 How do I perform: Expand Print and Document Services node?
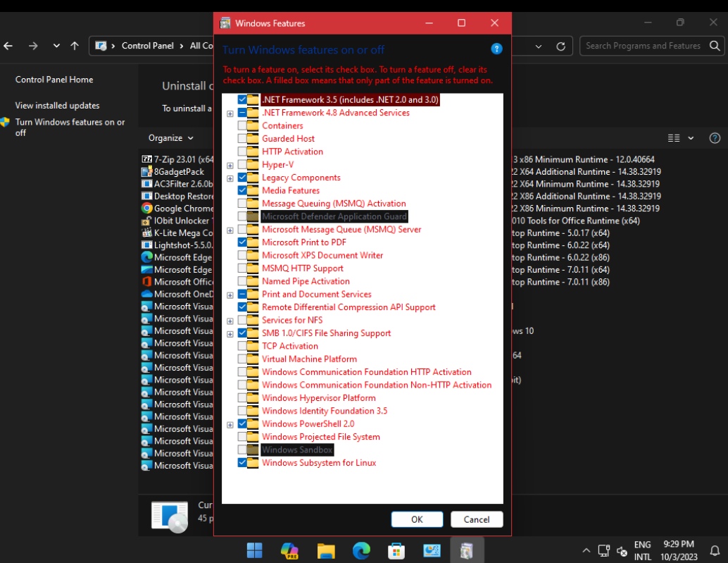click(x=230, y=295)
